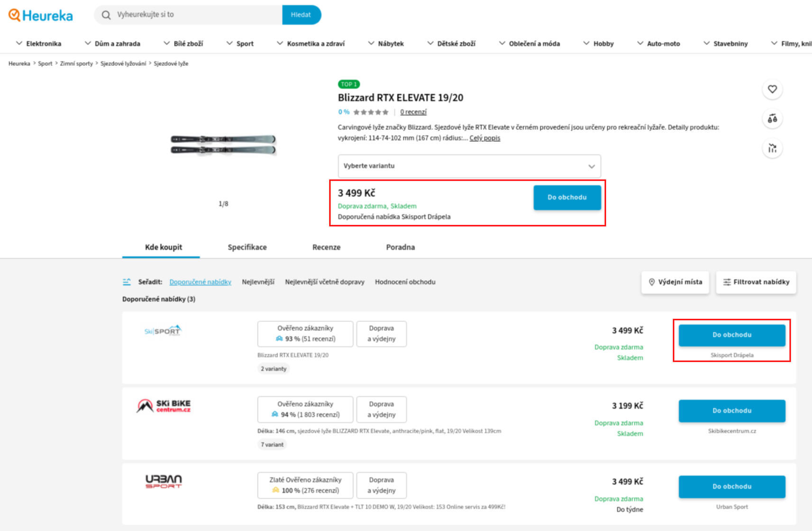Click the ski product image
The height and width of the screenshot is (531, 812).
[223, 145]
